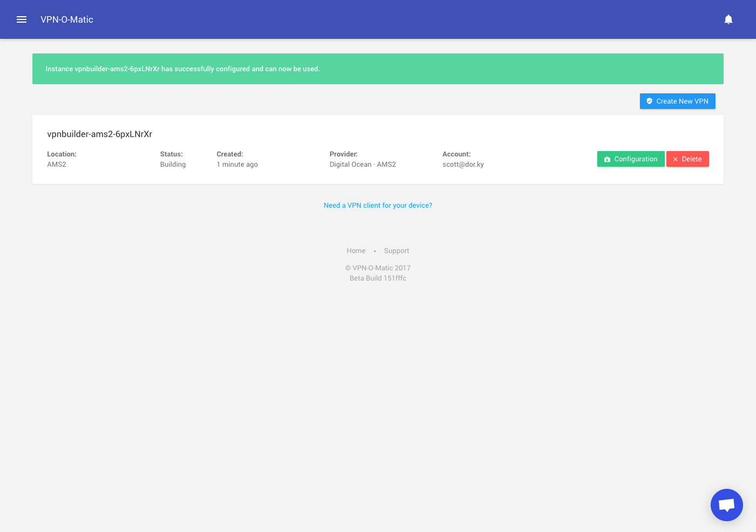Delete the vpnbuilder-ams2-6pxLNrXr instance
The width and height of the screenshot is (756, 532).
tap(687, 159)
